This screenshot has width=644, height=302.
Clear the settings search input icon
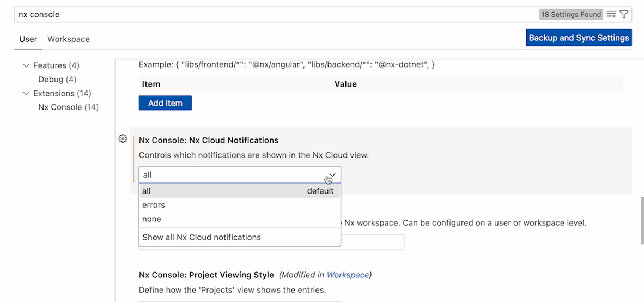[611, 14]
